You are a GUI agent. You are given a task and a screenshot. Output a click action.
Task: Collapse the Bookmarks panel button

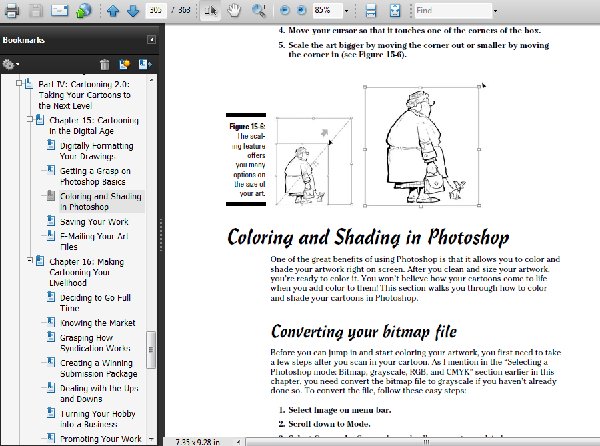(x=152, y=39)
